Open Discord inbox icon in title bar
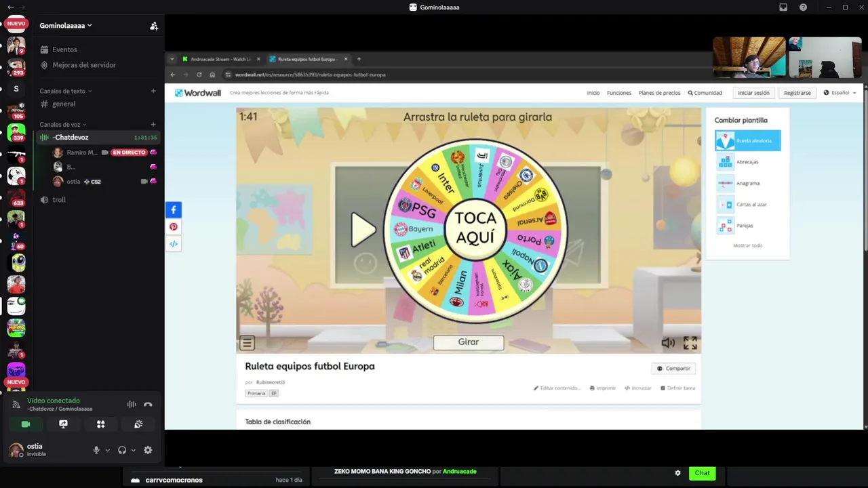Image resolution: width=868 pixels, height=488 pixels. [783, 7]
